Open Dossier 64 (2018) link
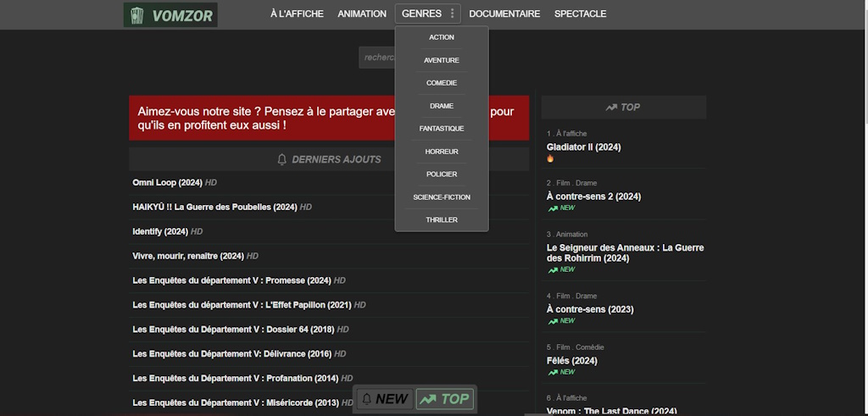 click(x=233, y=329)
